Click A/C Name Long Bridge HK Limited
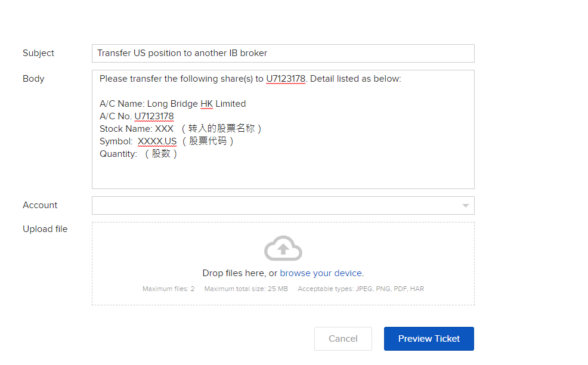The height and width of the screenshot is (365, 588). (x=172, y=104)
